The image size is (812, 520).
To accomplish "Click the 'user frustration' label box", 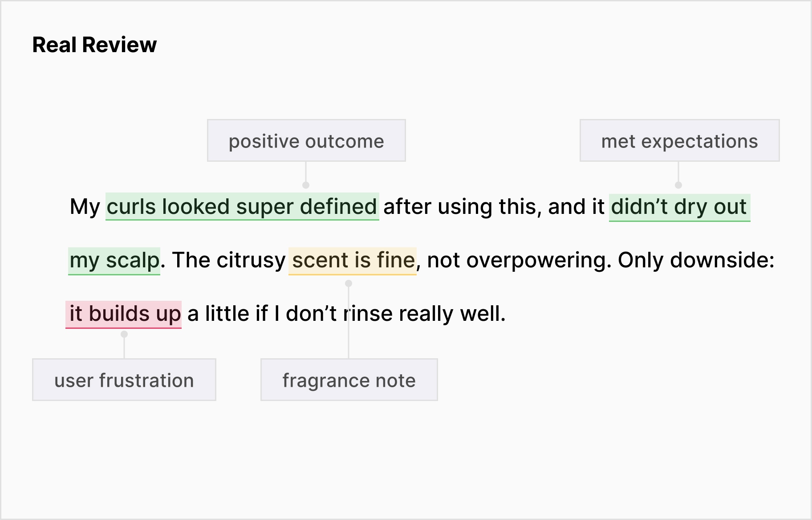I will click(x=124, y=380).
